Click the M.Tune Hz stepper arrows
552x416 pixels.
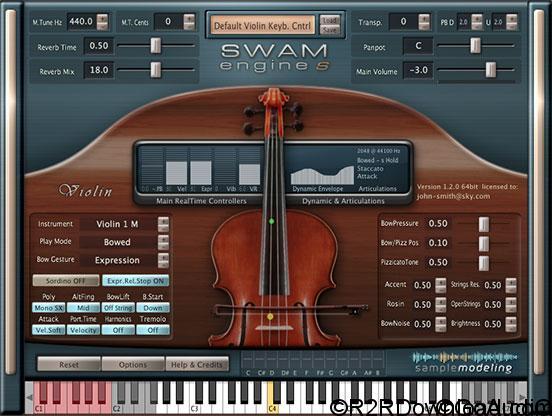[x=103, y=22]
